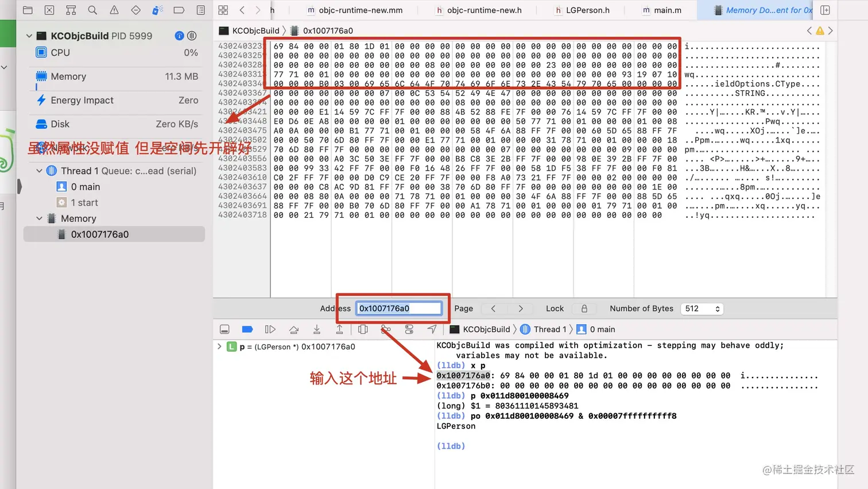Screen dimensions: 868x489
Task: Switch to objc-runtime-new.mm tab
Action: (x=355, y=10)
